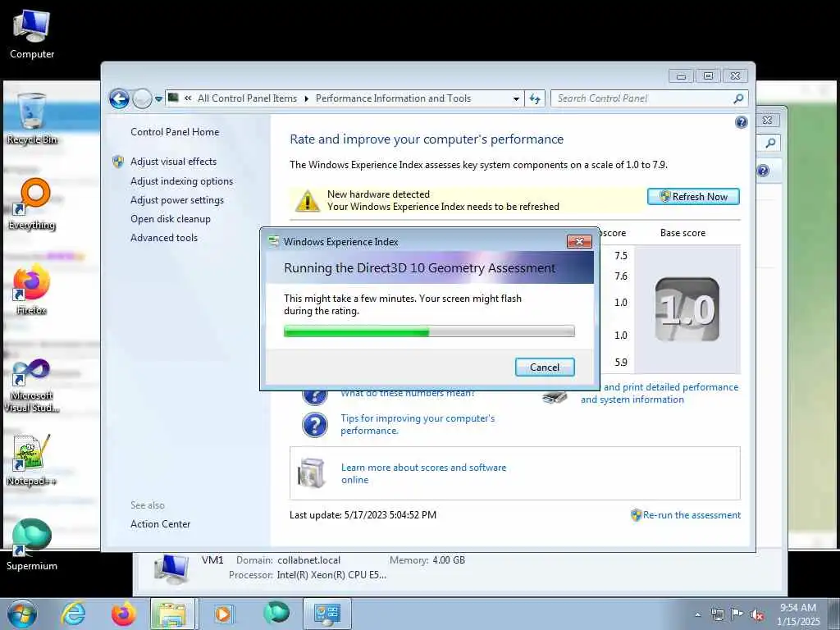
Task: Click All Control Panel Items breadcrumb
Action: tap(247, 98)
